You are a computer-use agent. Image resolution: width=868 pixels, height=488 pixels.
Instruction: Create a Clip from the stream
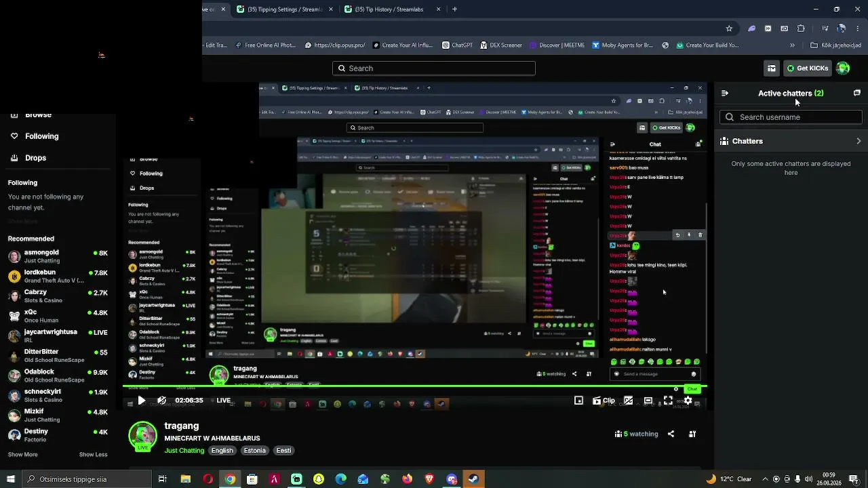click(x=604, y=401)
